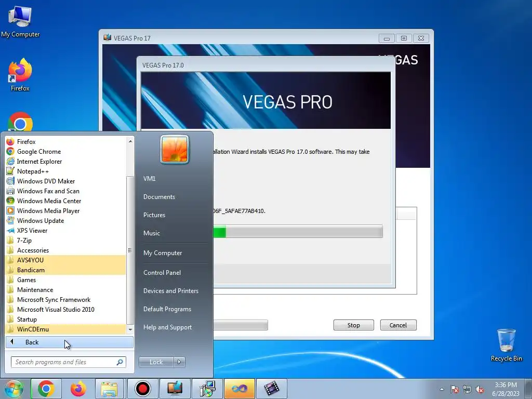Open Firefox from the Start menu list
532x399 pixels.
click(x=65, y=141)
